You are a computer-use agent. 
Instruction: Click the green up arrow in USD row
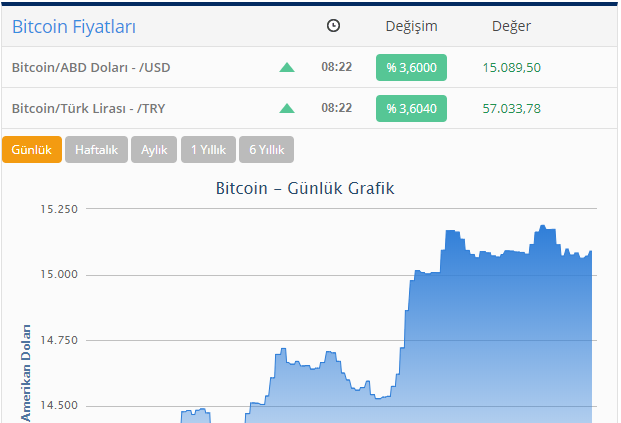point(287,68)
